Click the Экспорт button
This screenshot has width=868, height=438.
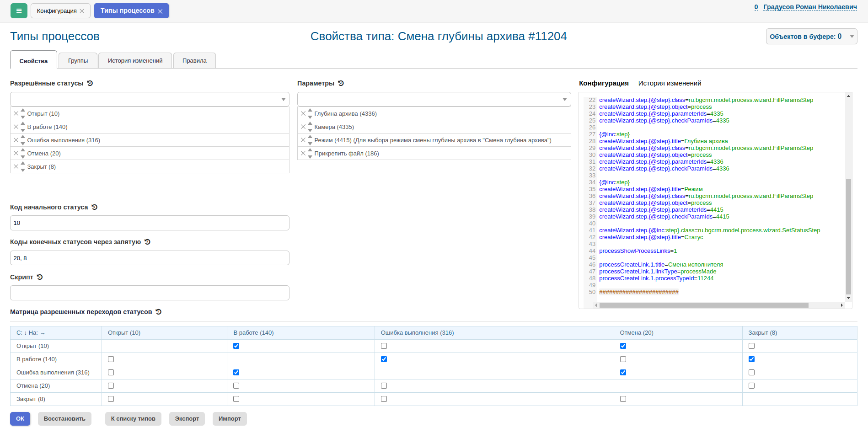click(187, 419)
